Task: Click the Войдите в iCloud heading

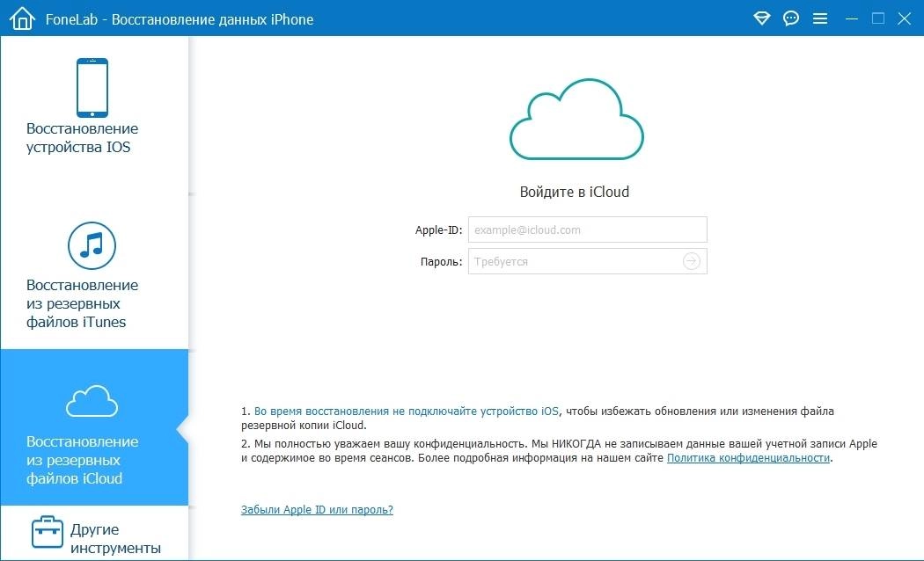Action: (x=575, y=192)
